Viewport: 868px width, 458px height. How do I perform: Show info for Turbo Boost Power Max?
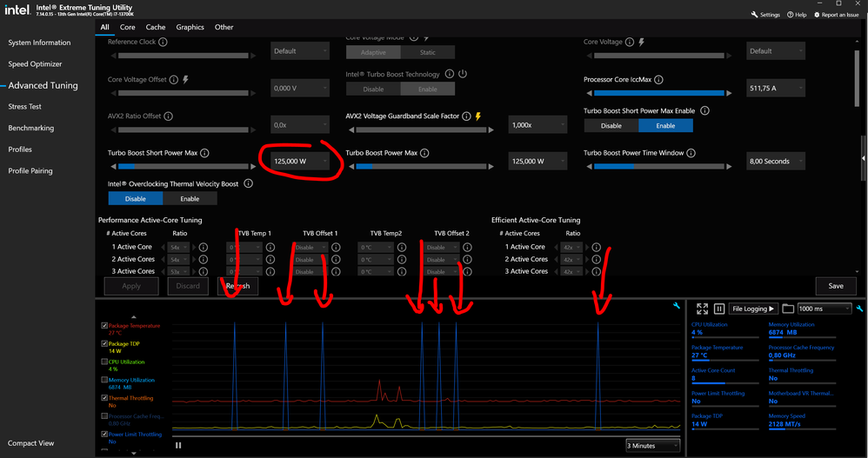[424, 153]
